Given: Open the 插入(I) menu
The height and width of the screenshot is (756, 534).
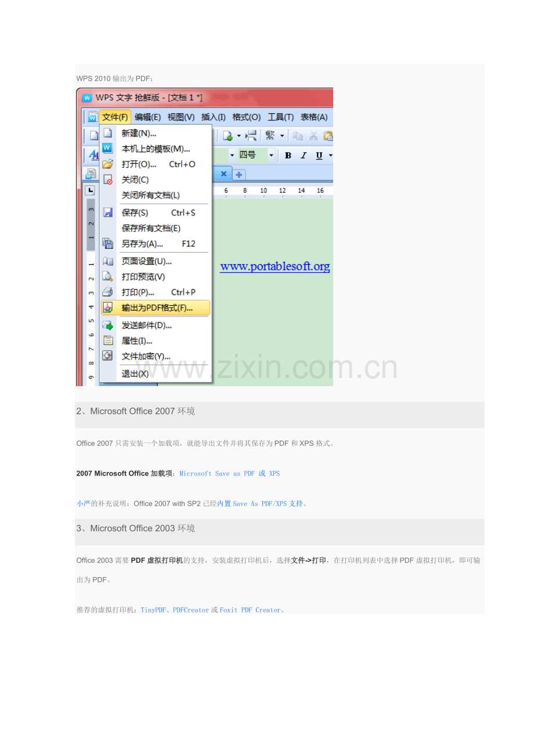Looking at the screenshot, I should 213,117.
